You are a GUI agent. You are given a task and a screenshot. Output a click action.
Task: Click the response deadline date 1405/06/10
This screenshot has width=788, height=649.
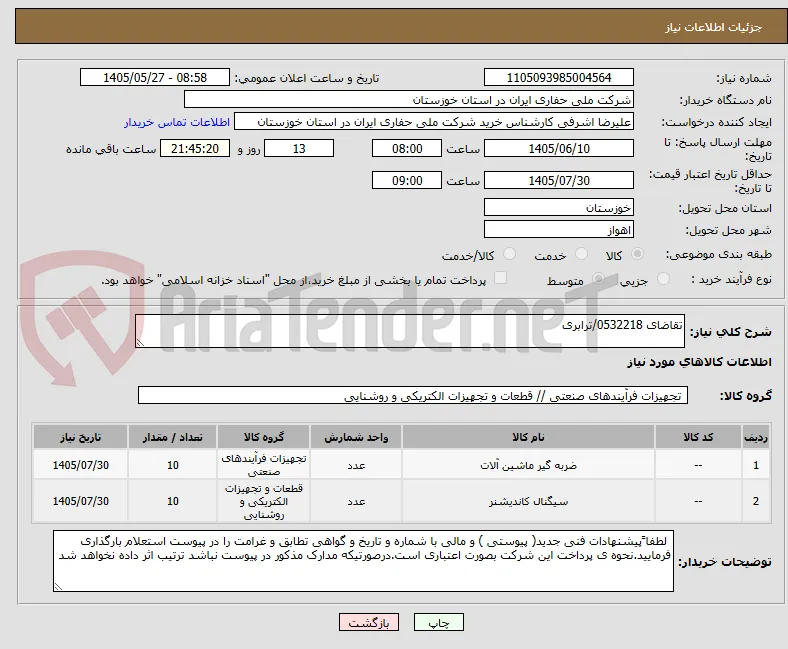[x=559, y=148]
